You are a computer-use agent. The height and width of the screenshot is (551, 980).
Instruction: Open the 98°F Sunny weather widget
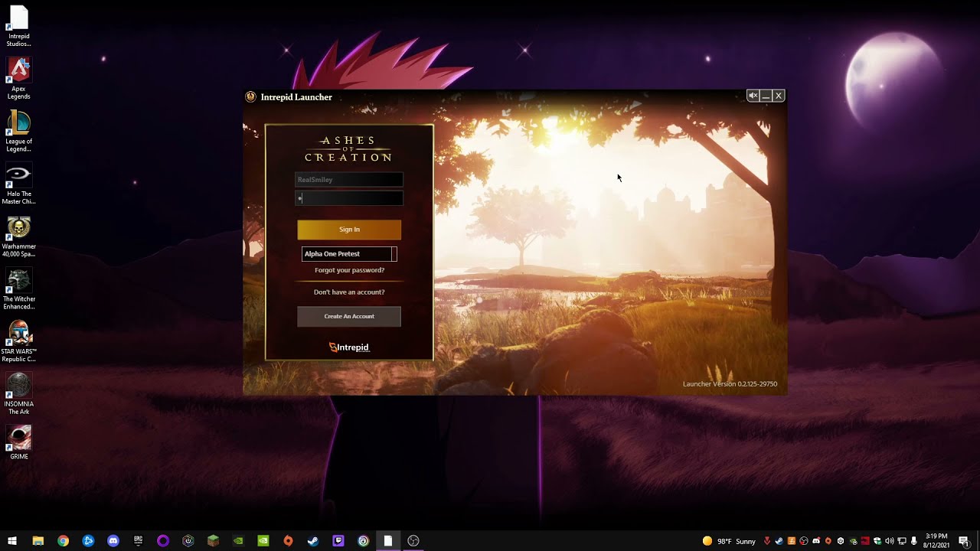[x=729, y=541]
